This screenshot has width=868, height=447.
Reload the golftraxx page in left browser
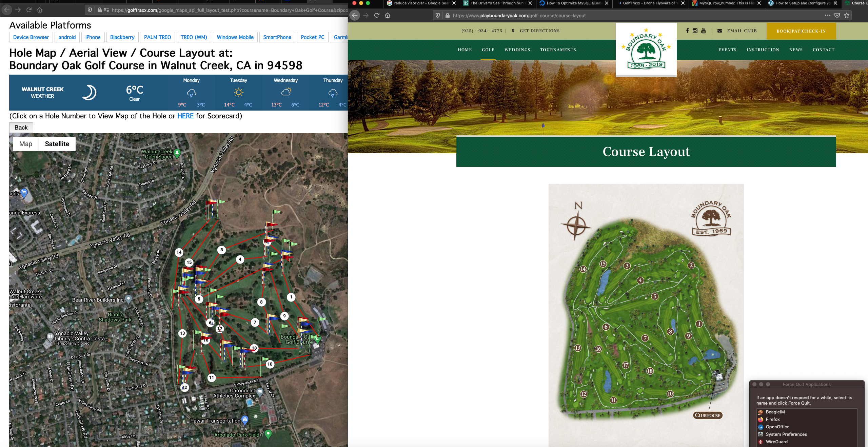[x=29, y=10]
